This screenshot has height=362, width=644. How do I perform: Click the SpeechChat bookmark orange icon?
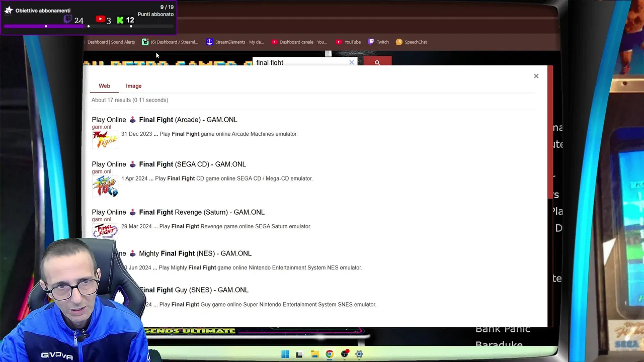pos(399,42)
